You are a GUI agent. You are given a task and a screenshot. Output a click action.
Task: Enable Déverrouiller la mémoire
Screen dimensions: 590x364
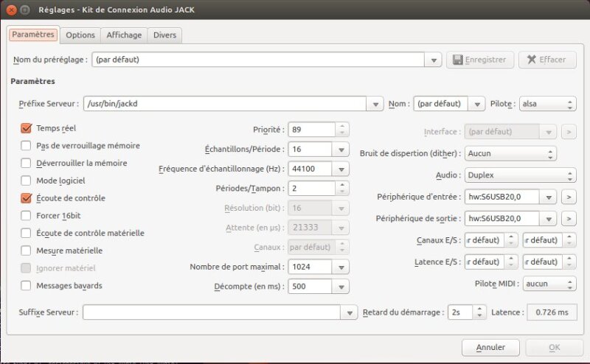pos(26,163)
